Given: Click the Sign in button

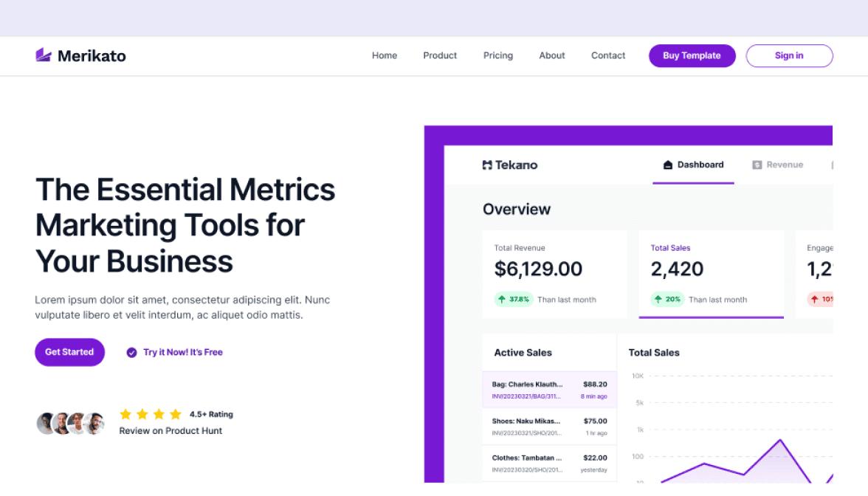Looking at the screenshot, I should 789,55.
